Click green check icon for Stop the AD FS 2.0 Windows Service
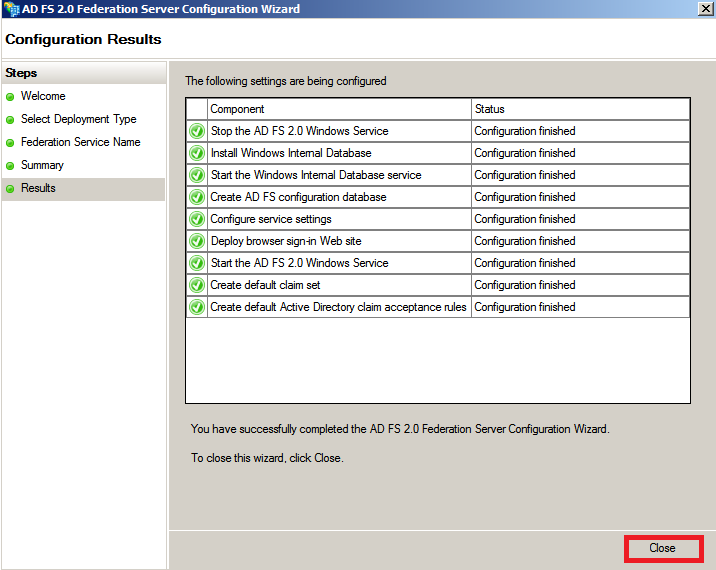Viewport: 716px width, 570px height. [x=197, y=131]
